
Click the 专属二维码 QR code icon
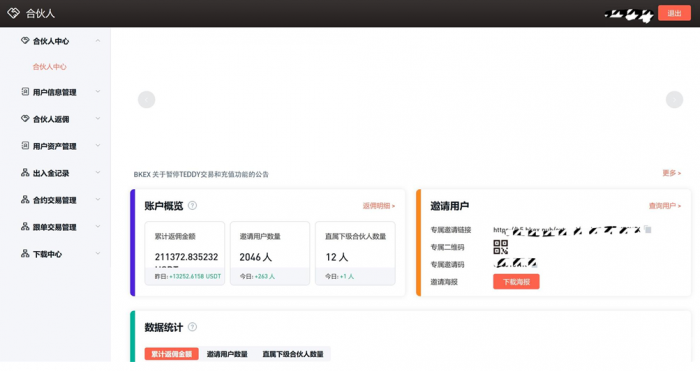500,247
